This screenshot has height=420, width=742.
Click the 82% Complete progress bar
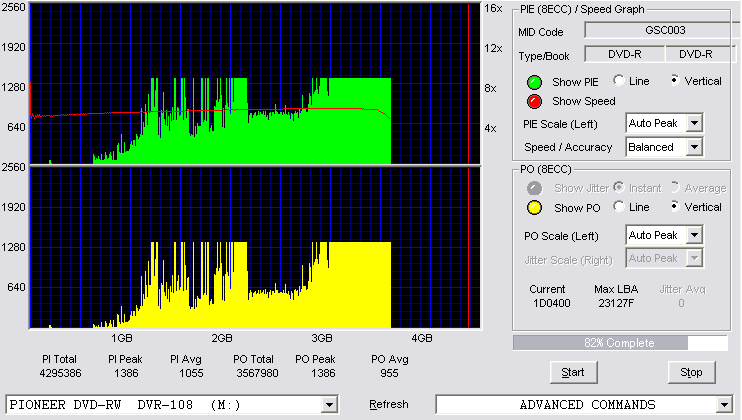click(620, 343)
